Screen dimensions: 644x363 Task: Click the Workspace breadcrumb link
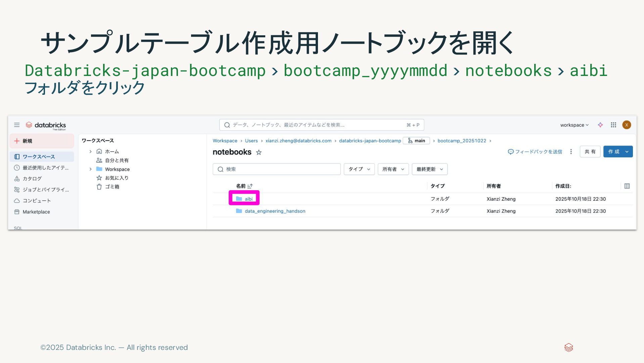[x=225, y=140]
